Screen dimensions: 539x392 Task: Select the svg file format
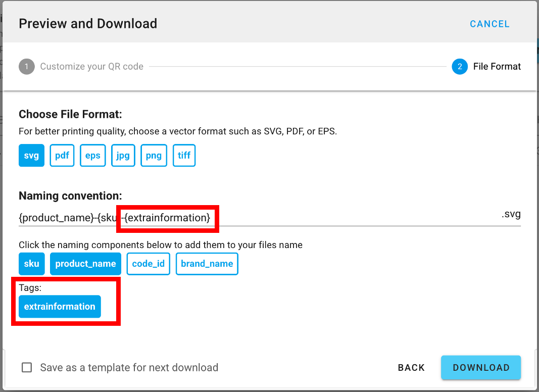[31, 156]
